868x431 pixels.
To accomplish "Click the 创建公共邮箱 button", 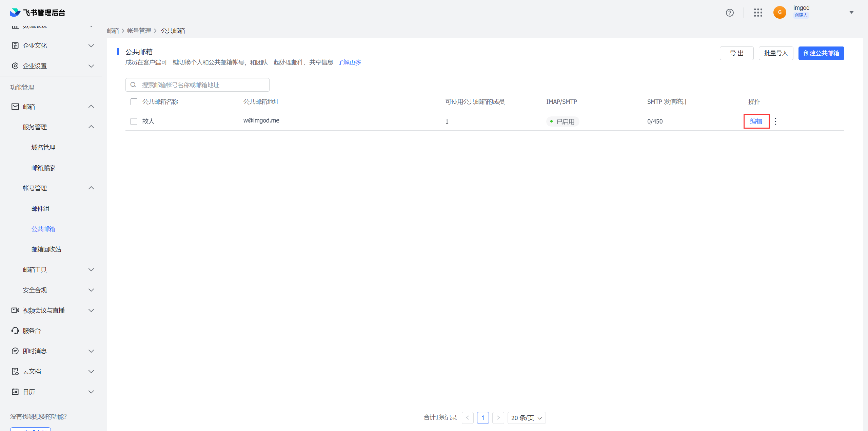I will pos(821,53).
